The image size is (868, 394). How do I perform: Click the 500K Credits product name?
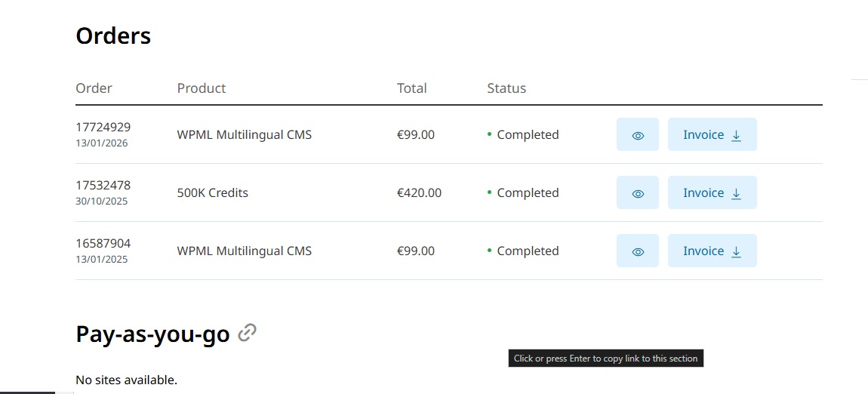tap(212, 193)
